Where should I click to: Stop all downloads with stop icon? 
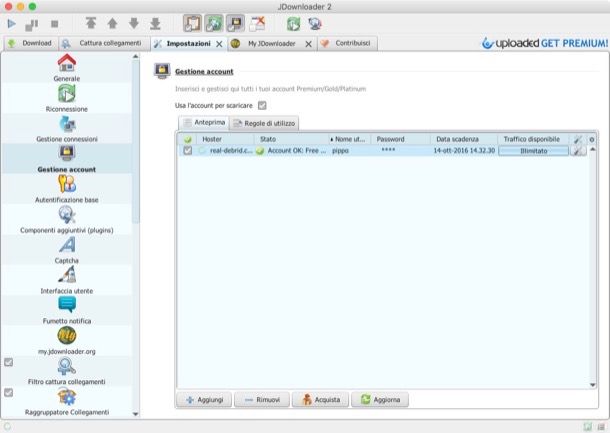coord(54,24)
